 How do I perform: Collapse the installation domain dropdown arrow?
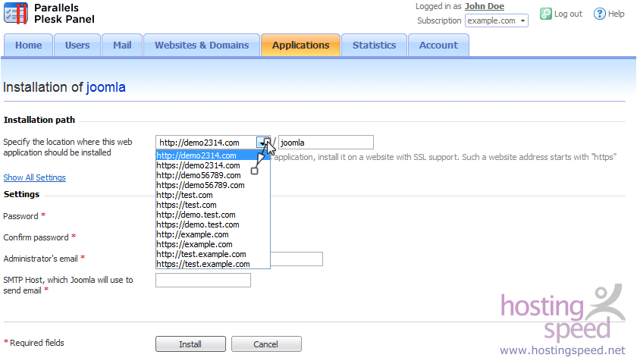click(x=263, y=143)
